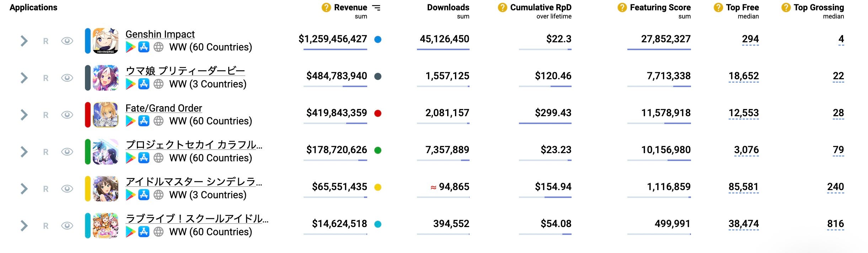Click the ウマ娘 app icon thumbnail

tap(106, 78)
